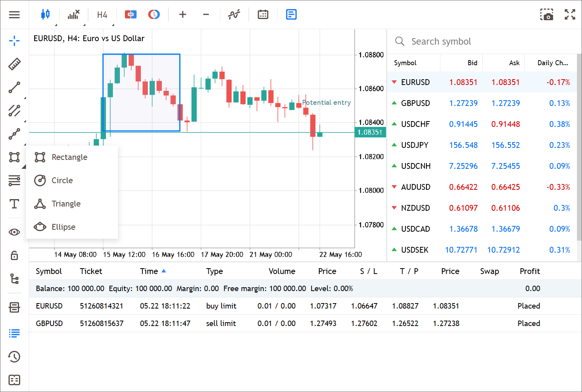This screenshot has height=392, width=582.
Task: Expand the indicators list dropdown
Action: pos(73,15)
